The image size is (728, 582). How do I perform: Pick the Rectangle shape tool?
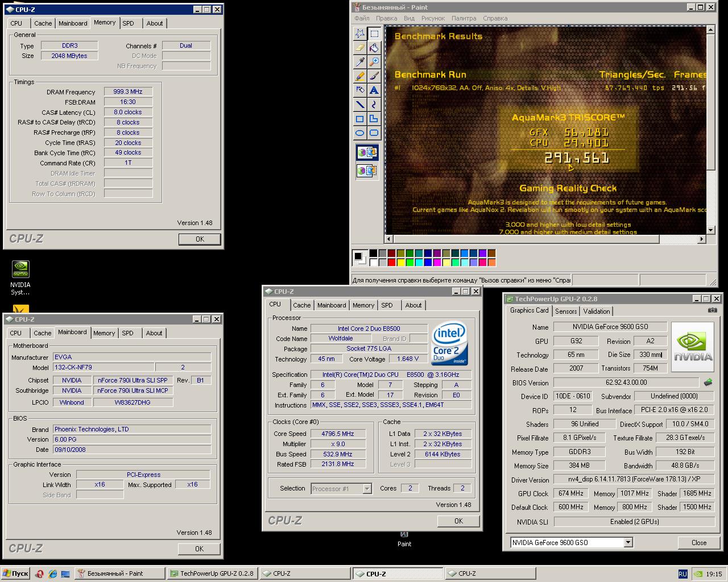(360, 119)
